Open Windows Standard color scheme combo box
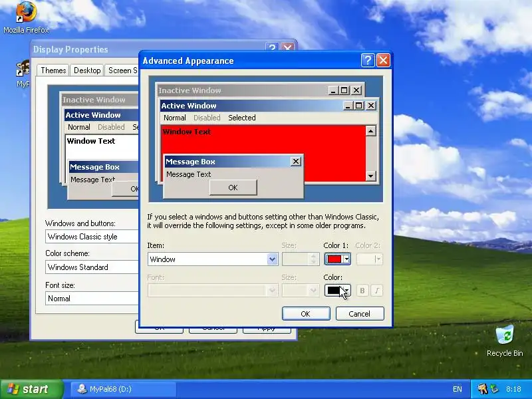The height and width of the screenshot is (399, 532). 92,267
